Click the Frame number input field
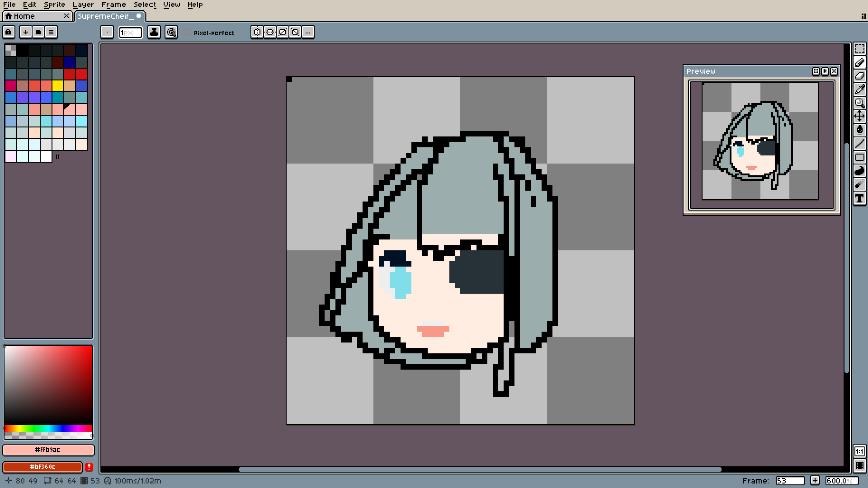Screen dimensions: 868x488 coord(790,481)
